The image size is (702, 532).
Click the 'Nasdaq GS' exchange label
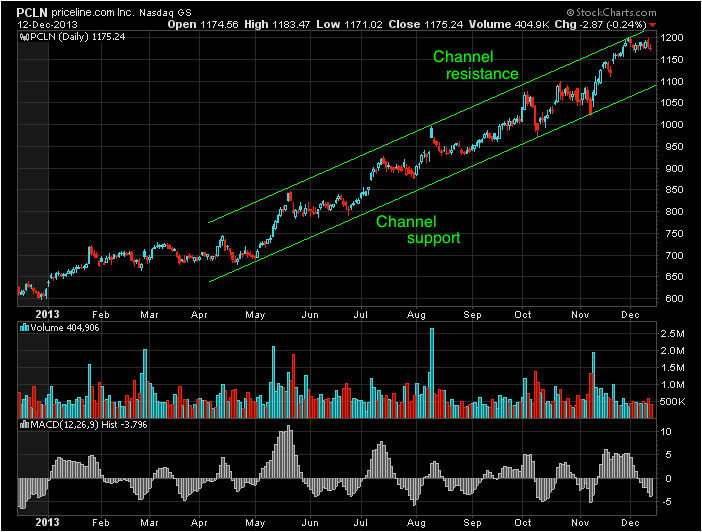pos(165,13)
